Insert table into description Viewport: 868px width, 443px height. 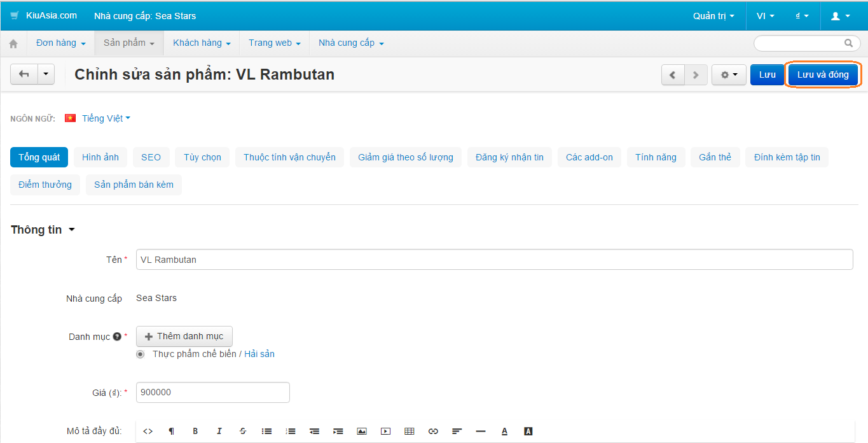[410, 431]
